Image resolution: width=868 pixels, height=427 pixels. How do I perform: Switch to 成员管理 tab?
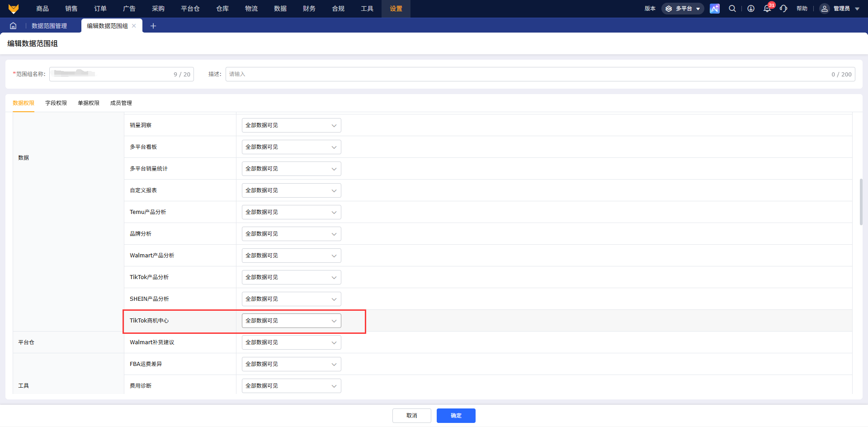(x=121, y=103)
